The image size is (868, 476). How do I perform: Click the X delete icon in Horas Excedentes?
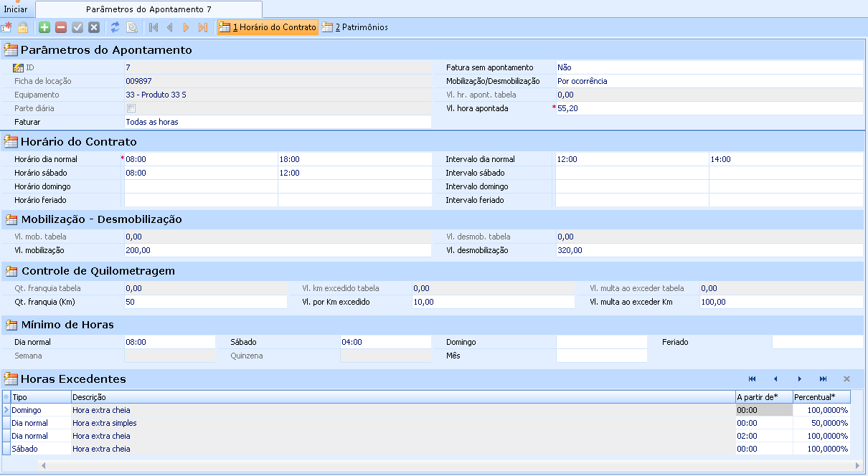pos(846,379)
